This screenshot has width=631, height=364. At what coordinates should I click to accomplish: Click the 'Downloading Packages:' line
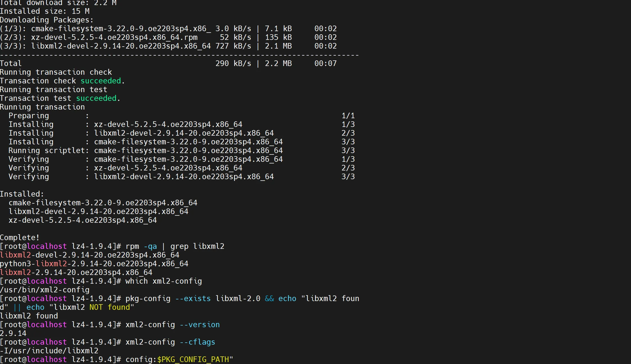pyautogui.click(x=47, y=20)
